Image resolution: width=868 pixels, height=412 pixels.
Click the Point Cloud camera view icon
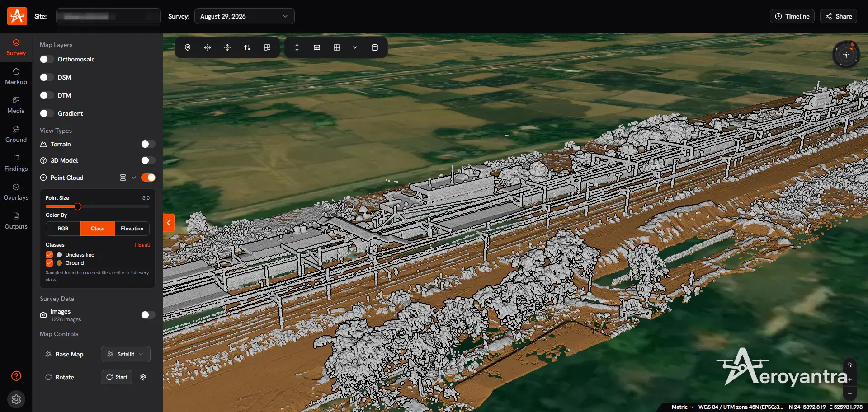coord(123,178)
